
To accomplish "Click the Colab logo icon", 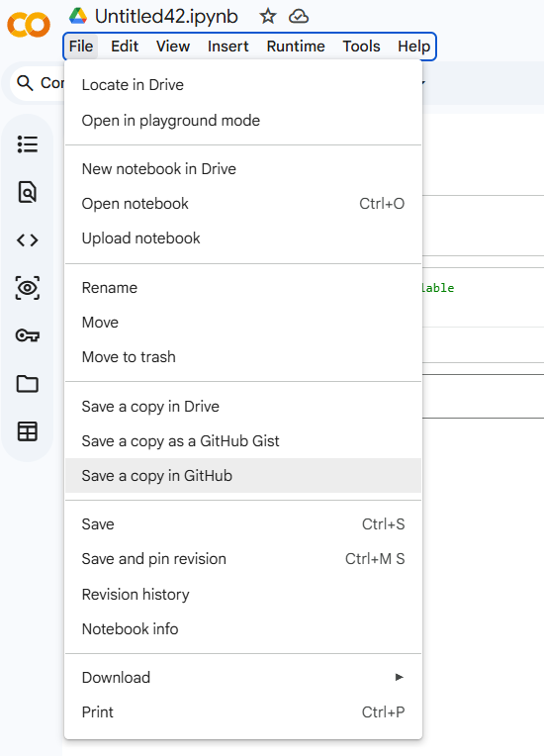I will [29, 25].
